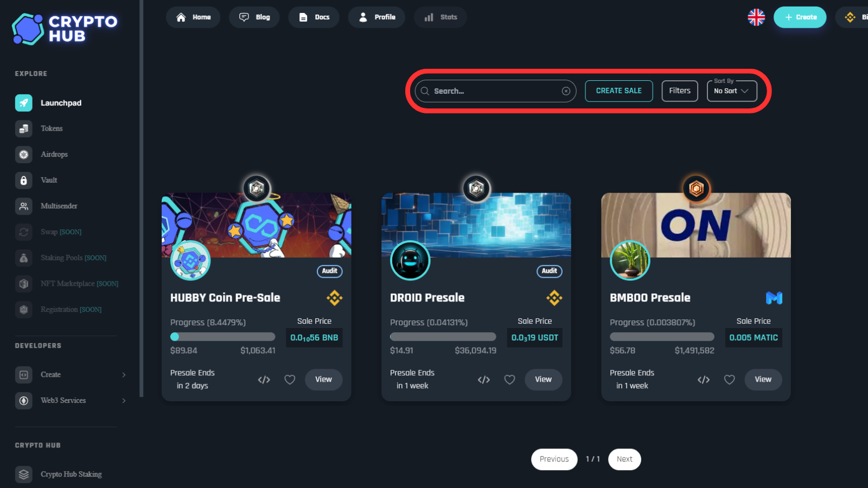
Task: Open the Airdrops sidebar icon
Action: [23, 155]
